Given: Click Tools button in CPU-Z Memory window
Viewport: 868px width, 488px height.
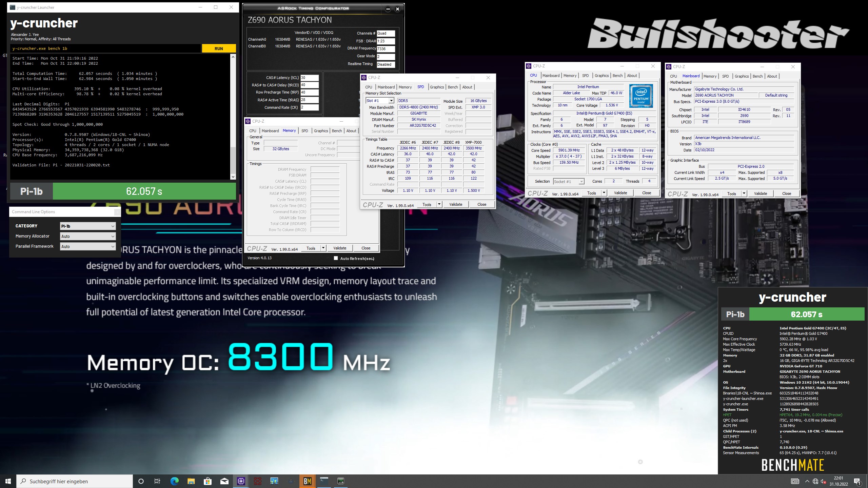Looking at the screenshot, I should tap(311, 248).
